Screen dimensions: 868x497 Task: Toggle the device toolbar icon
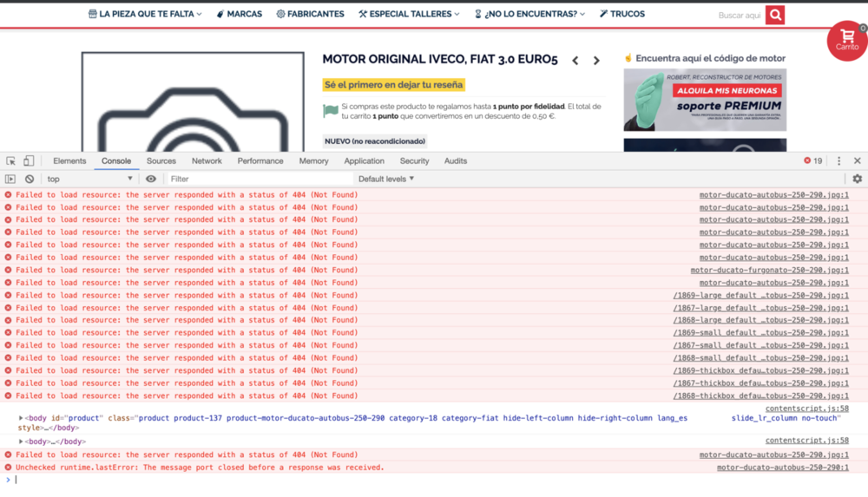click(x=29, y=160)
